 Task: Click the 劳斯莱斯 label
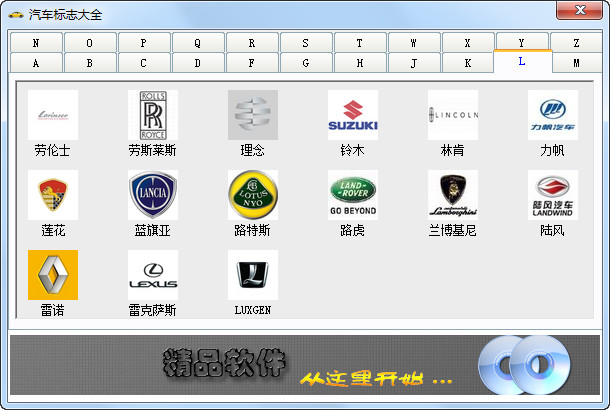click(152, 150)
